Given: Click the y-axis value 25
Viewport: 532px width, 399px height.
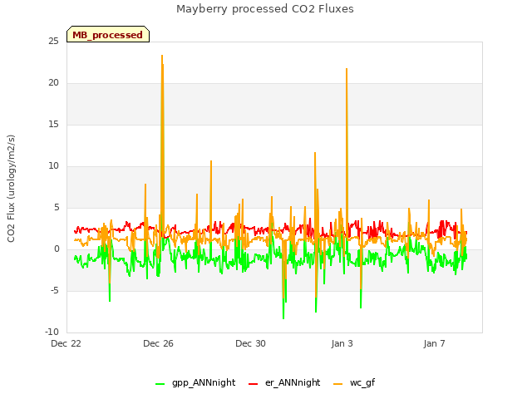Looking at the screenshot, I should coord(53,42).
